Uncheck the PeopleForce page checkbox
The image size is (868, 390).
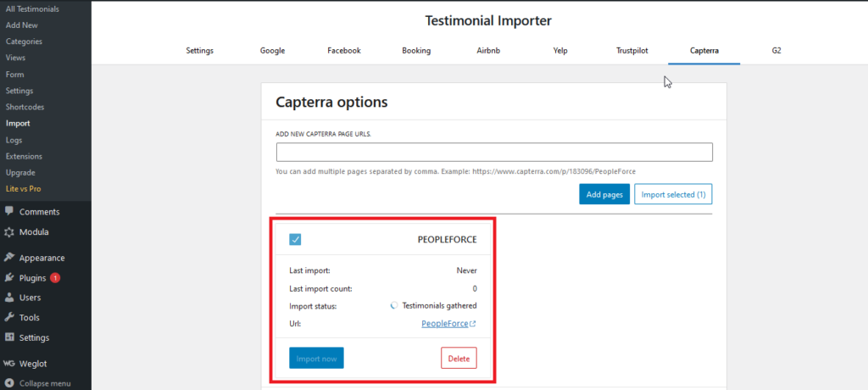295,239
